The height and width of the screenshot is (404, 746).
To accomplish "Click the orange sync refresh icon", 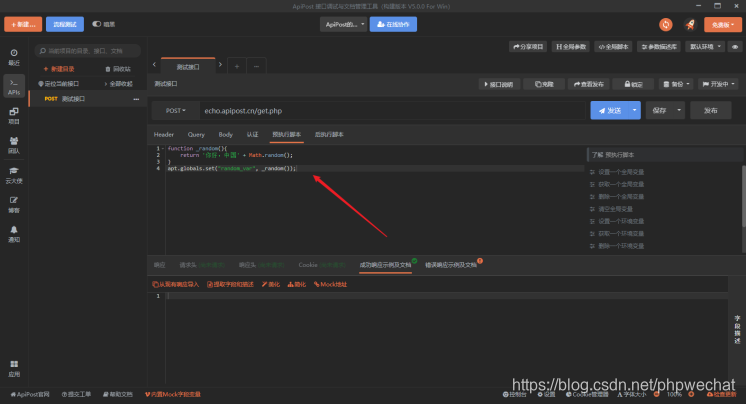I will click(666, 24).
